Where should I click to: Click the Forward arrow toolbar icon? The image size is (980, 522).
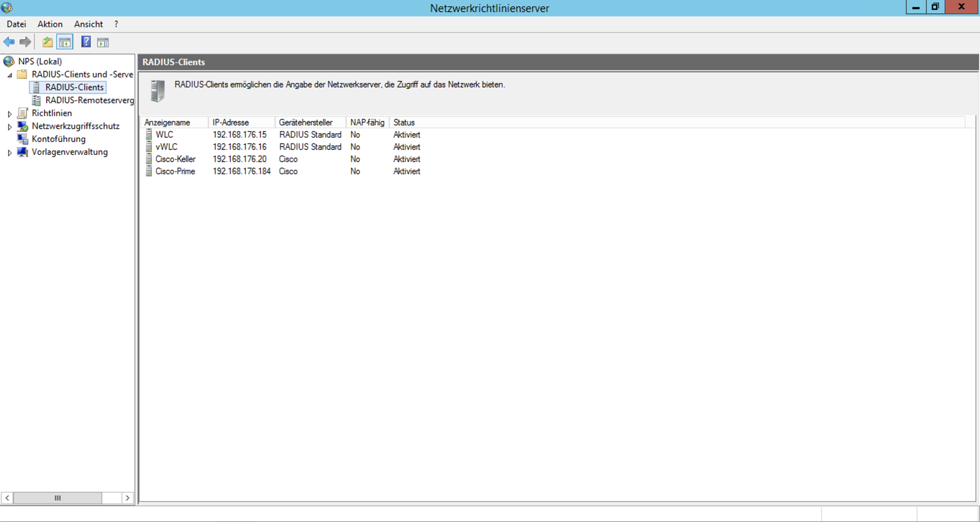click(25, 42)
